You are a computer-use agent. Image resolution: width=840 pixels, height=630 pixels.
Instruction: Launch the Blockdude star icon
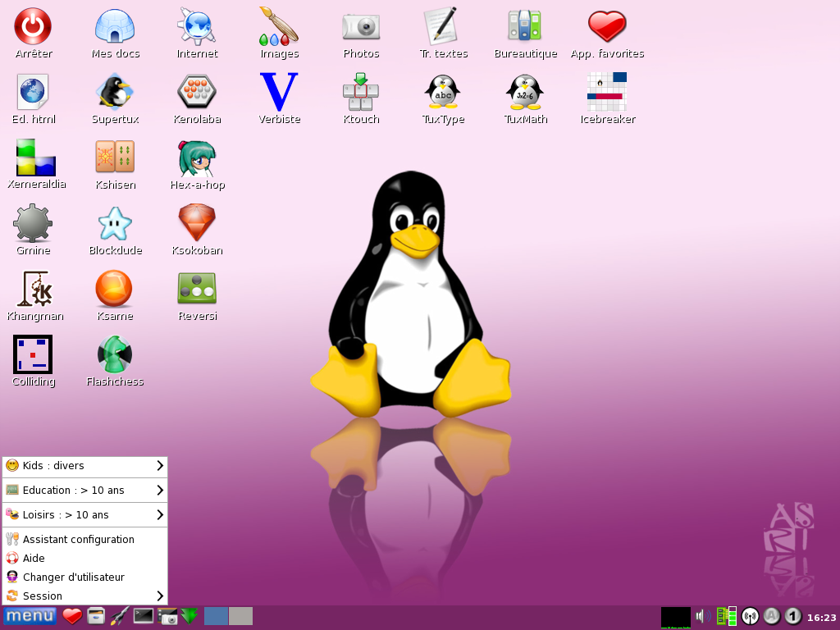115,223
